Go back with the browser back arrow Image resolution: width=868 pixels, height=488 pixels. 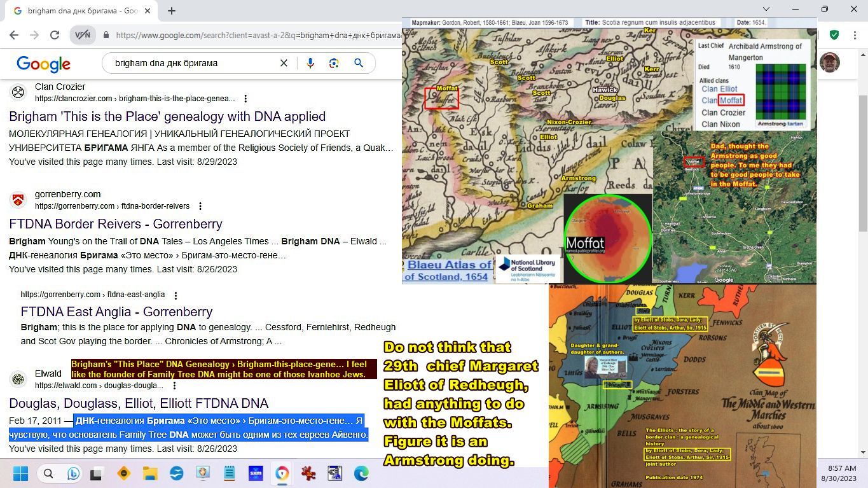[15, 36]
